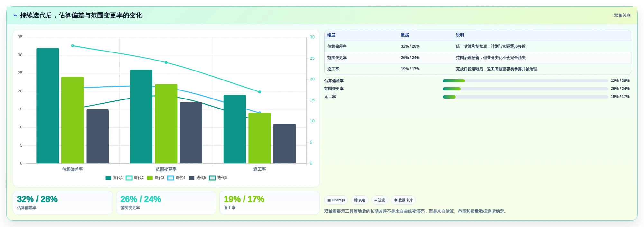
Task: Click the 双轴关联 label
Action: pos(622,15)
